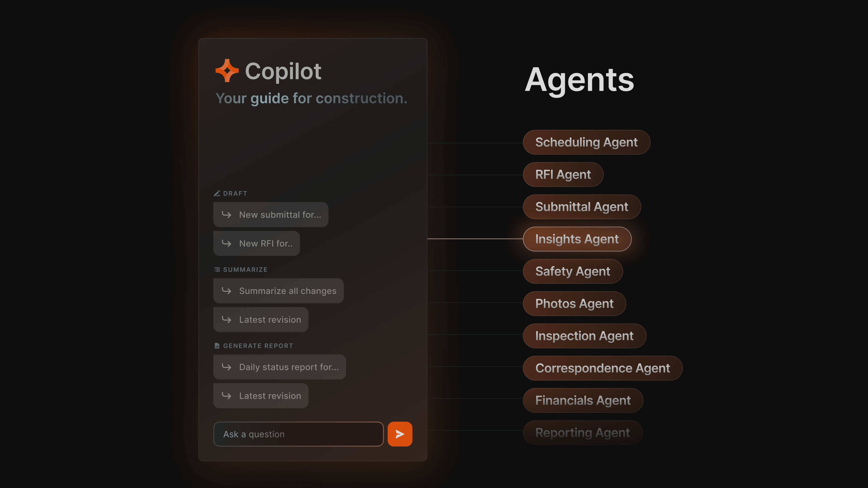Select the Photos Agent
This screenshot has height=488, width=868.
(574, 303)
